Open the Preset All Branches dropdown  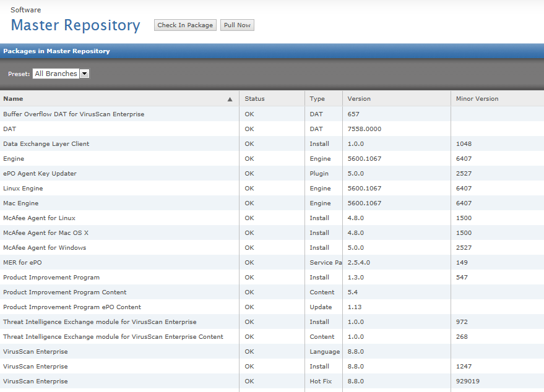coord(61,74)
